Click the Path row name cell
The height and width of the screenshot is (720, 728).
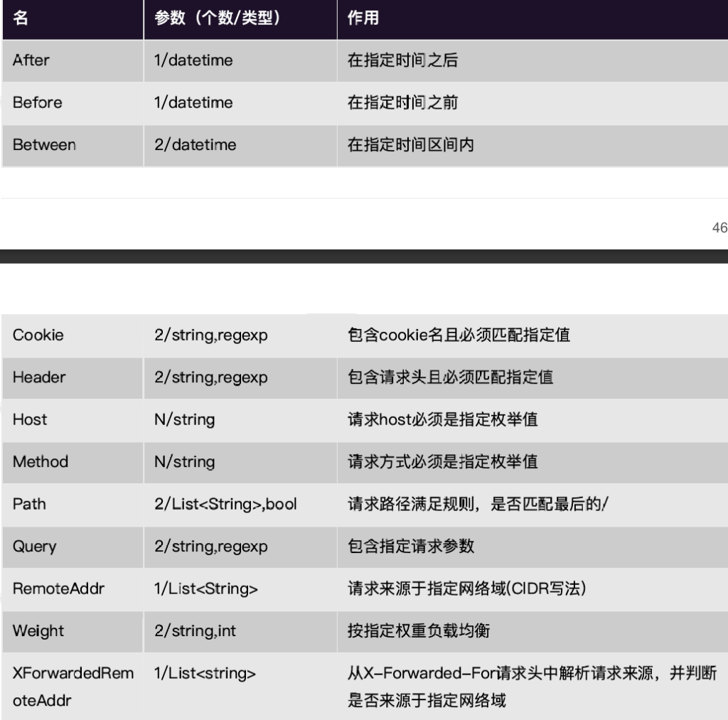point(29,504)
